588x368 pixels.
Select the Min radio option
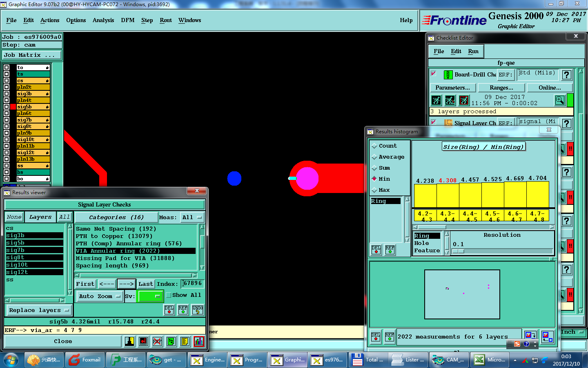(x=374, y=179)
